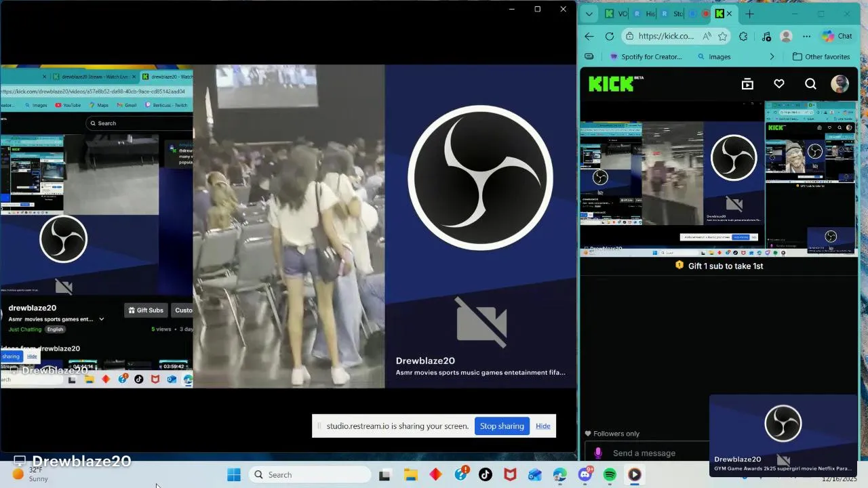Expand the favorites bar overflow chevron
This screenshot has width=868, height=488.
tap(772, 57)
